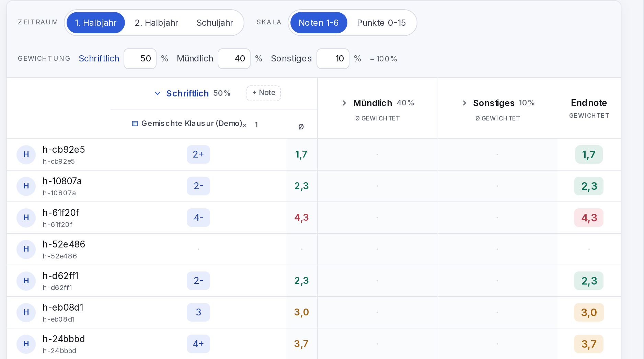Edit the Schriftlich weight field showing 50
This screenshot has width=644, height=359.
point(140,59)
